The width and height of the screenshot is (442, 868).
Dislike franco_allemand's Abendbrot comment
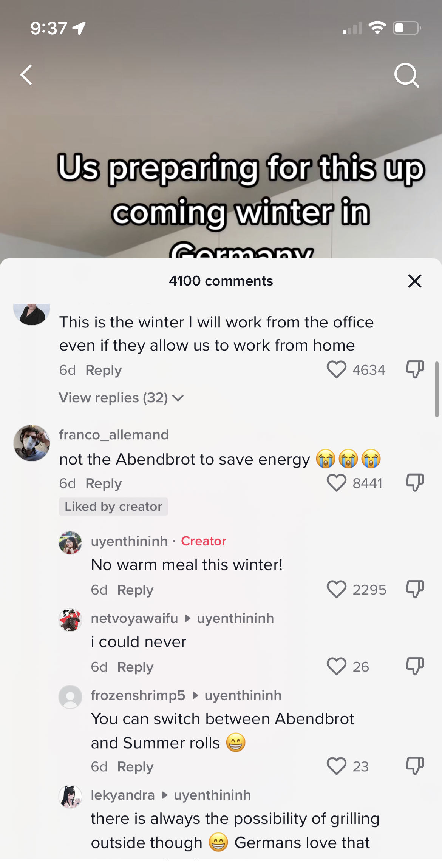coord(415,482)
